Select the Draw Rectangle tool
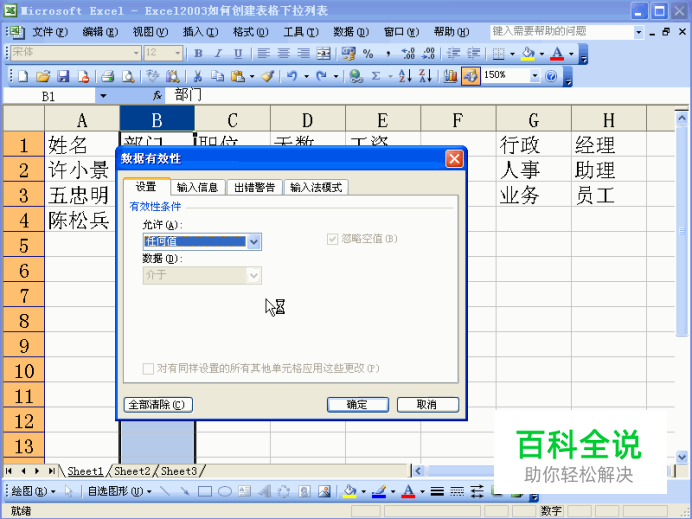 (x=205, y=491)
